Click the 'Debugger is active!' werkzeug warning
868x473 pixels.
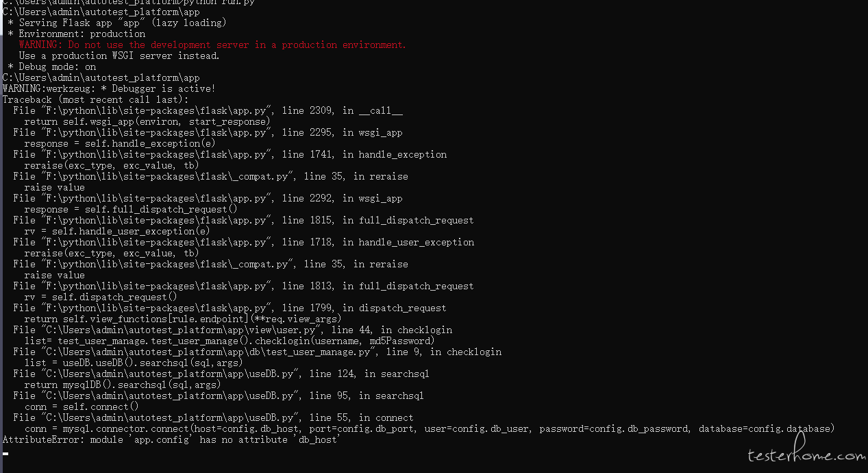tap(108, 88)
